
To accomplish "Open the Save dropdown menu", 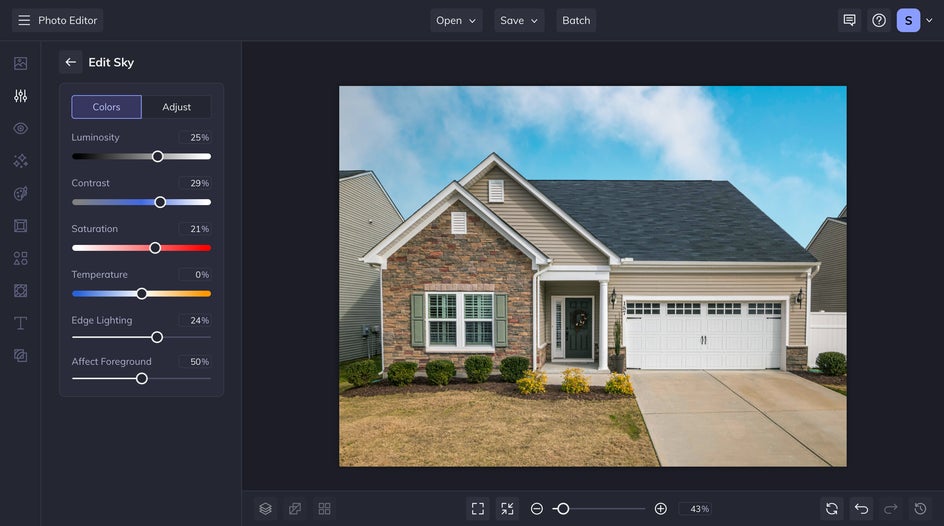I will (x=519, y=20).
